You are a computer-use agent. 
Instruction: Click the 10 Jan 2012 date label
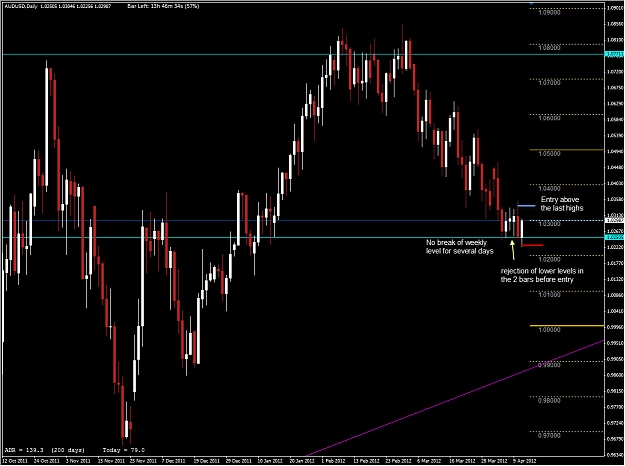click(x=269, y=460)
